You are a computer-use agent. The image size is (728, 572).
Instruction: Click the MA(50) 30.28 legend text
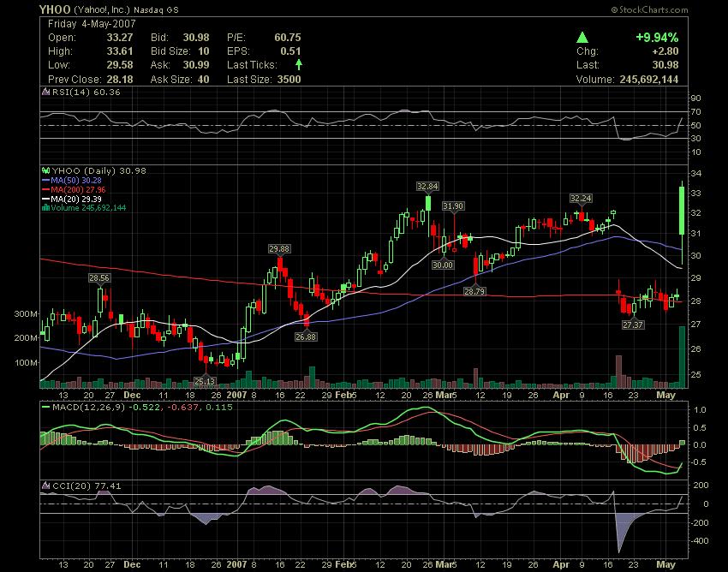(76, 180)
